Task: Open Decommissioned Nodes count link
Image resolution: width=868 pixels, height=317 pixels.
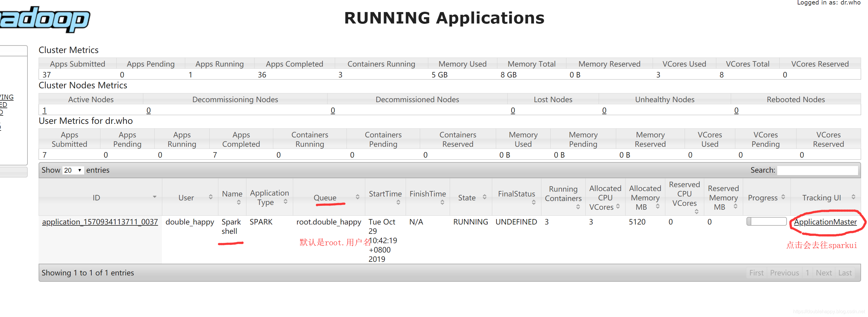Action: (333, 110)
